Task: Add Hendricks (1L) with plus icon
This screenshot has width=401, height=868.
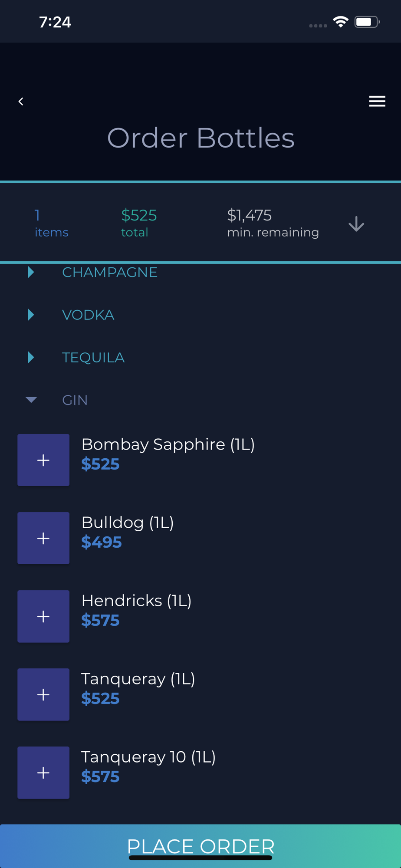Action: pyautogui.click(x=43, y=616)
